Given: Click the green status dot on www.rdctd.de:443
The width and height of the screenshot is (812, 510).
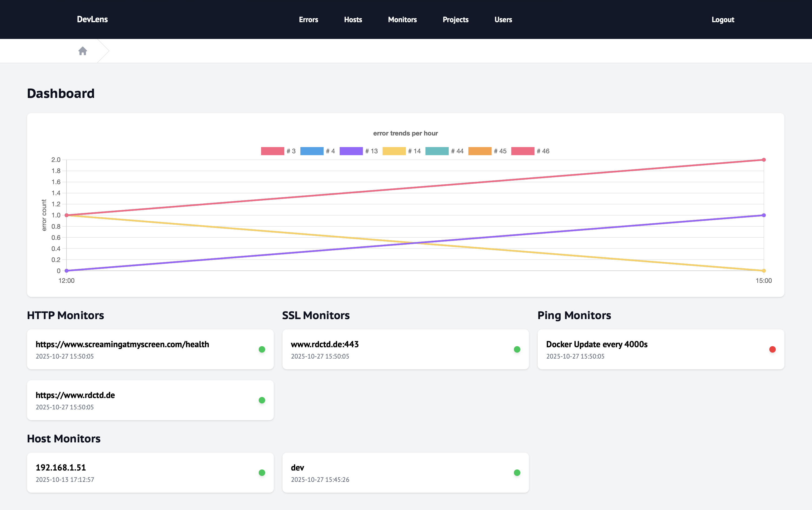Looking at the screenshot, I should coord(517,349).
